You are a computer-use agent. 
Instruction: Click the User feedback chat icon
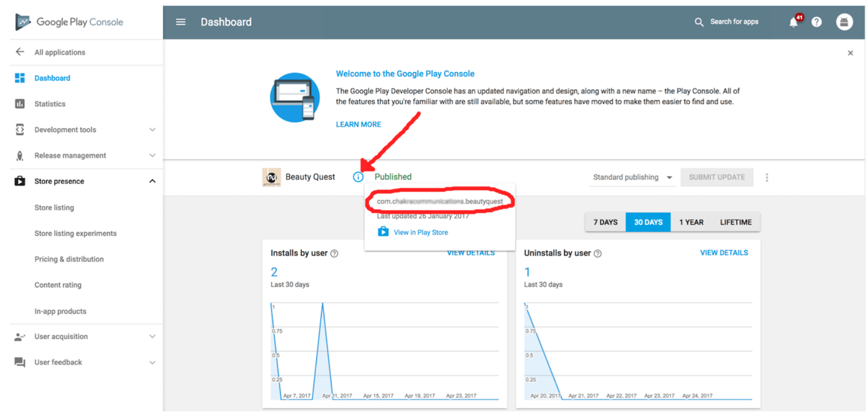pos(20,362)
